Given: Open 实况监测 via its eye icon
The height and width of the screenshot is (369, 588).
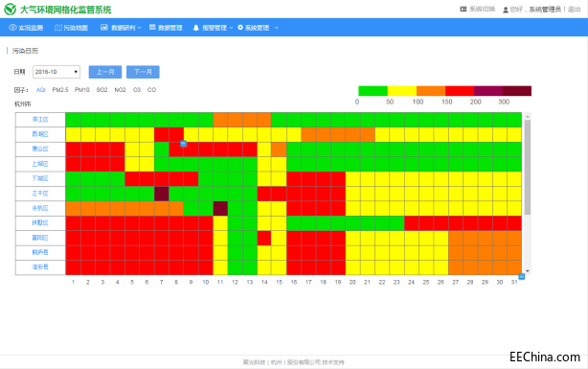Looking at the screenshot, I should pyautogui.click(x=12, y=28).
